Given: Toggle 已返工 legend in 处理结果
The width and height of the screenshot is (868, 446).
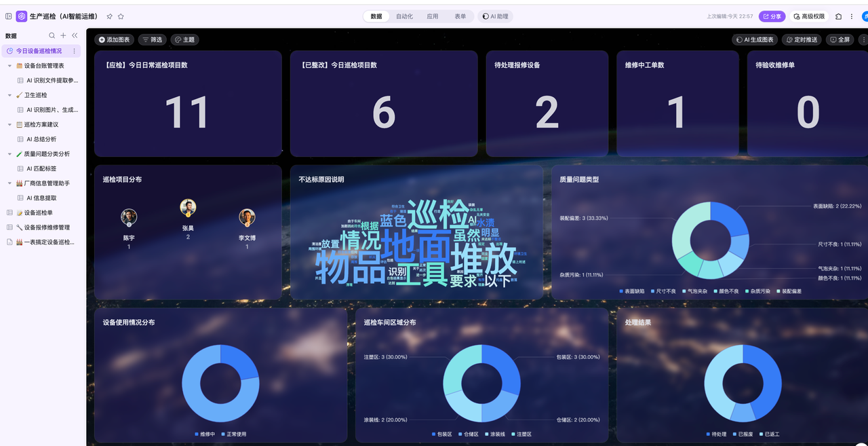Looking at the screenshot, I should coord(770,434).
